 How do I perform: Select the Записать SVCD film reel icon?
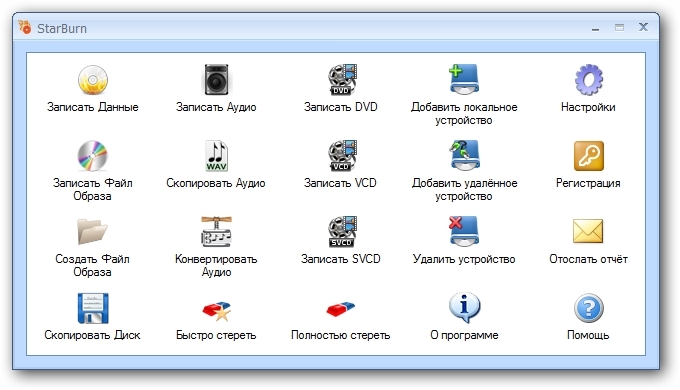point(342,232)
